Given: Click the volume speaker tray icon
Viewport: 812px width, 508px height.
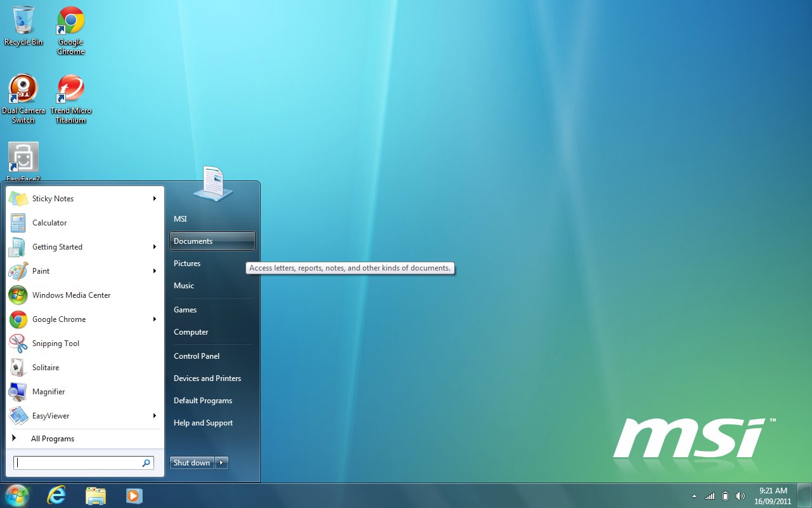Looking at the screenshot, I should pyautogui.click(x=740, y=496).
